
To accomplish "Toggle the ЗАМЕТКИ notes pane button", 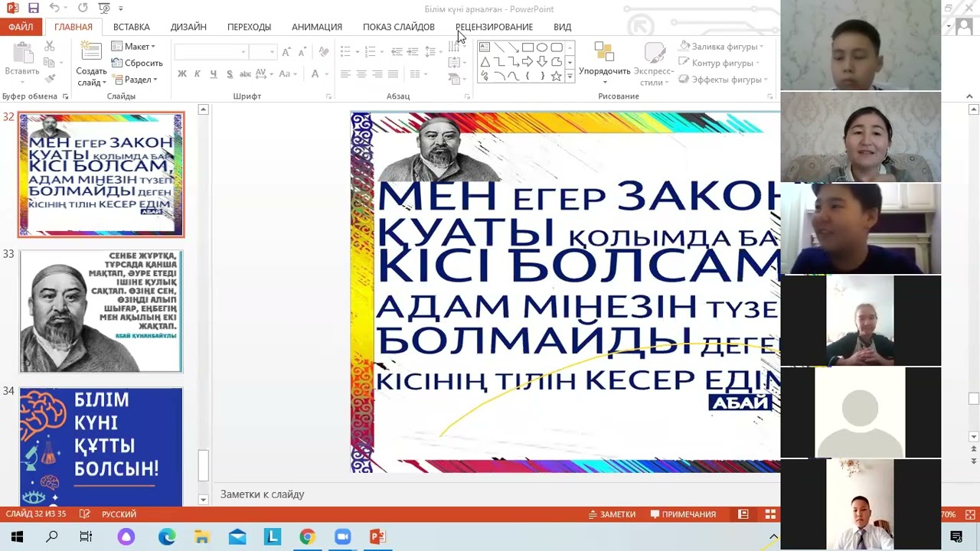I will (612, 514).
